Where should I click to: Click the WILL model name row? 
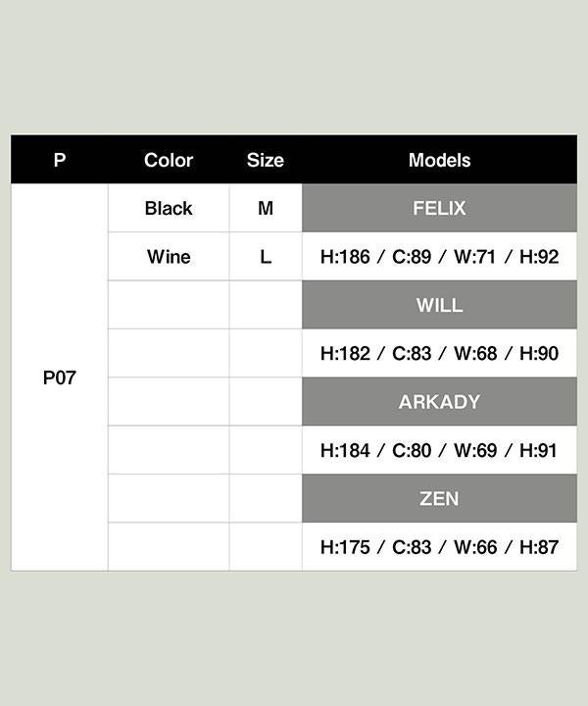[440, 305]
